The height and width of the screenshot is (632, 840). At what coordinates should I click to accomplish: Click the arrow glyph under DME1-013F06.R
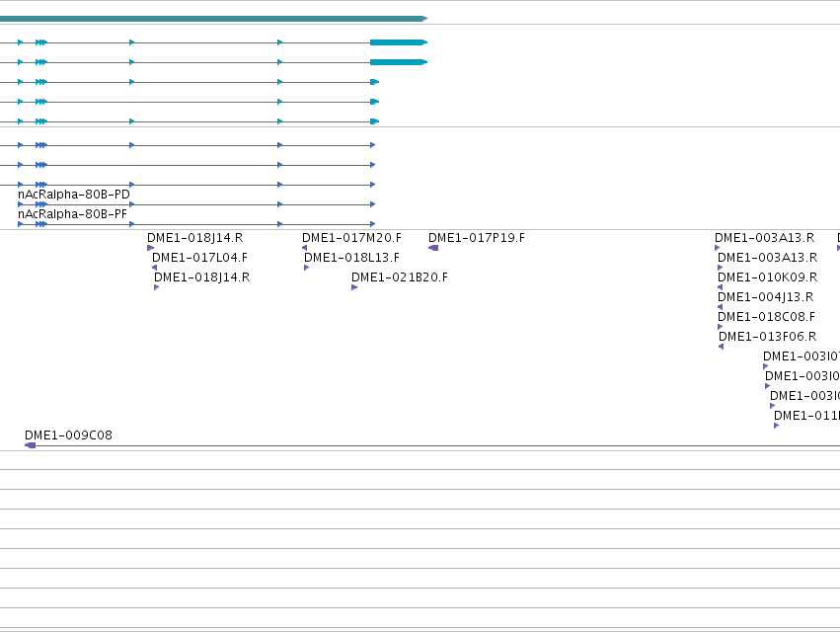coord(722,347)
